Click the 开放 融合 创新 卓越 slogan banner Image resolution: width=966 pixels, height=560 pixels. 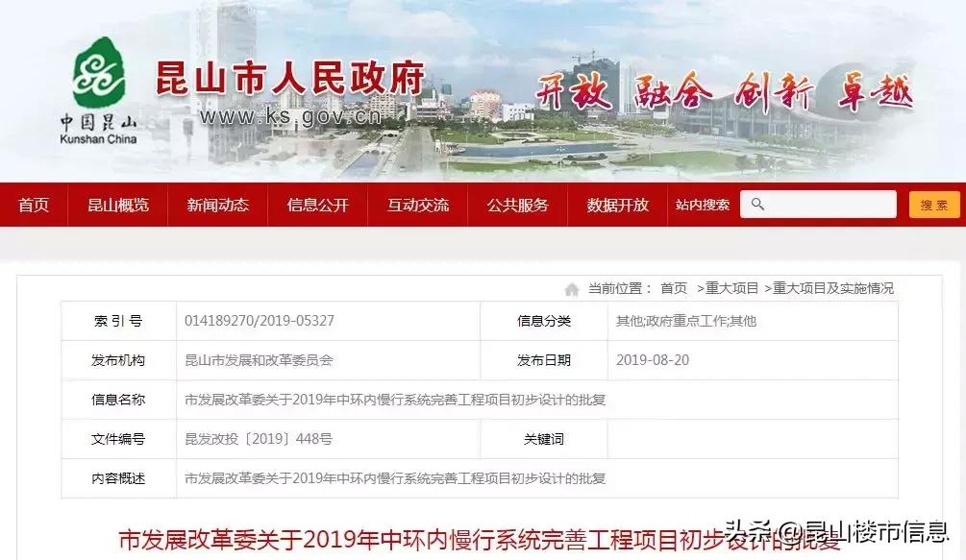(724, 93)
